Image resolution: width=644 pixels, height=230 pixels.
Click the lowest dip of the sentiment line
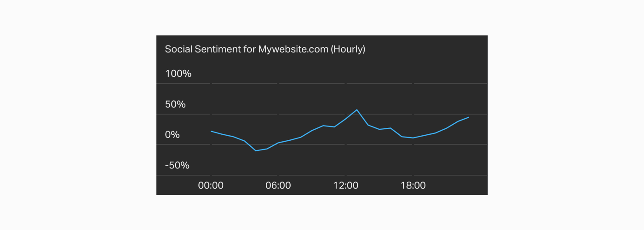tap(256, 150)
